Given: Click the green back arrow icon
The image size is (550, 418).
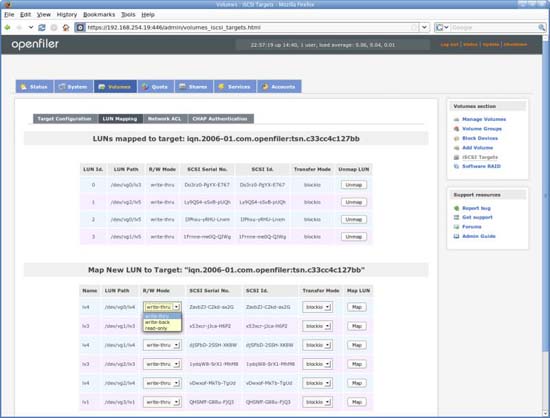Looking at the screenshot, I should [x=7, y=27].
